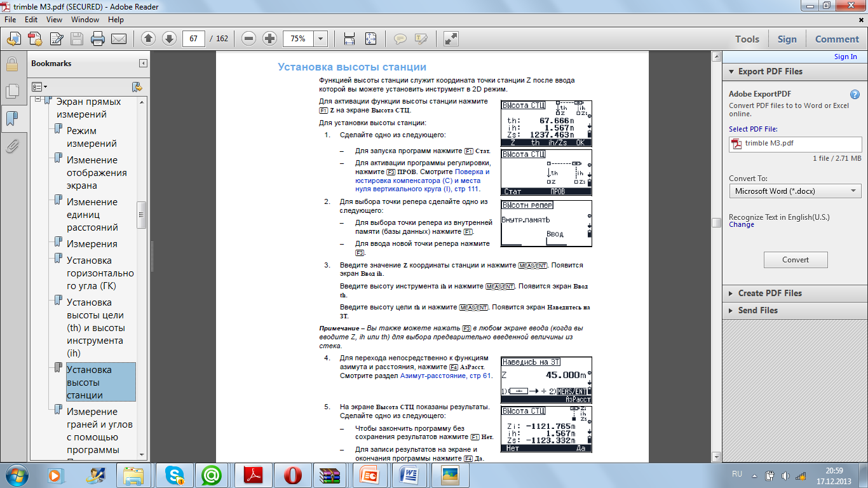Click the find current bookmark icon
868x488 pixels.
pos(136,86)
